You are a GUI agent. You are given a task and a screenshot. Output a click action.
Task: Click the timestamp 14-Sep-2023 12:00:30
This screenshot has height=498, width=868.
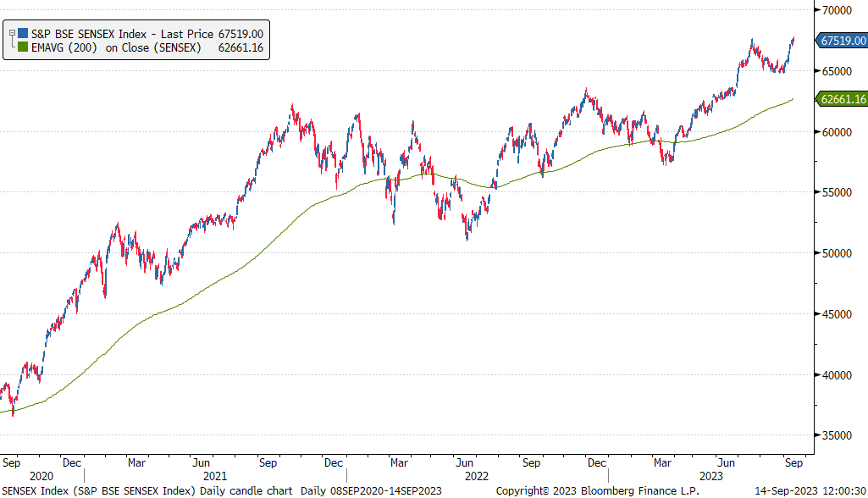(810, 490)
